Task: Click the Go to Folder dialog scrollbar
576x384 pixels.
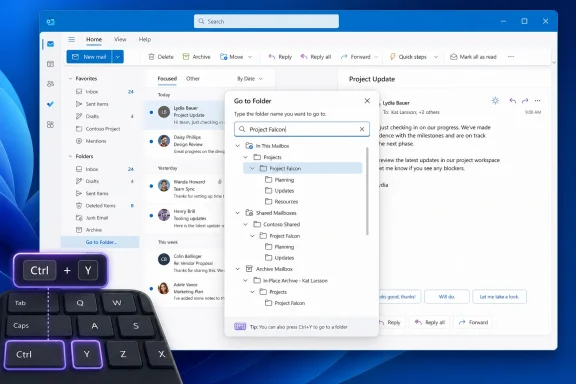Action: (367, 191)
